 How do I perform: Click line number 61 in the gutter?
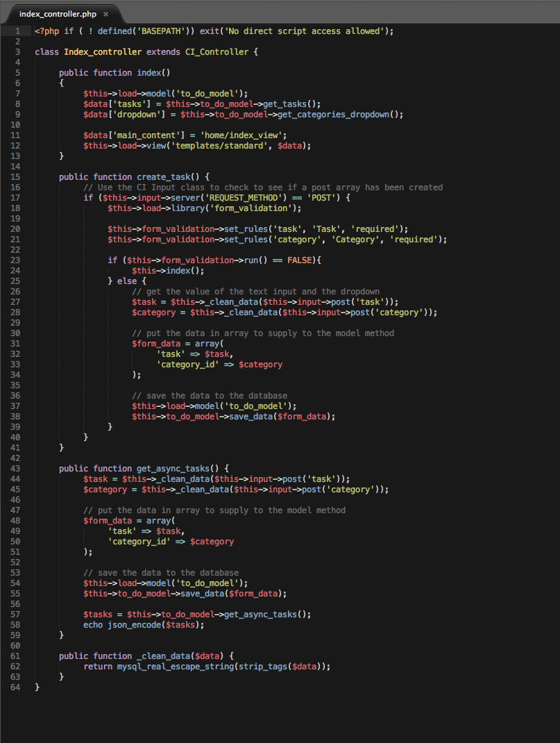tap(15, 656)
